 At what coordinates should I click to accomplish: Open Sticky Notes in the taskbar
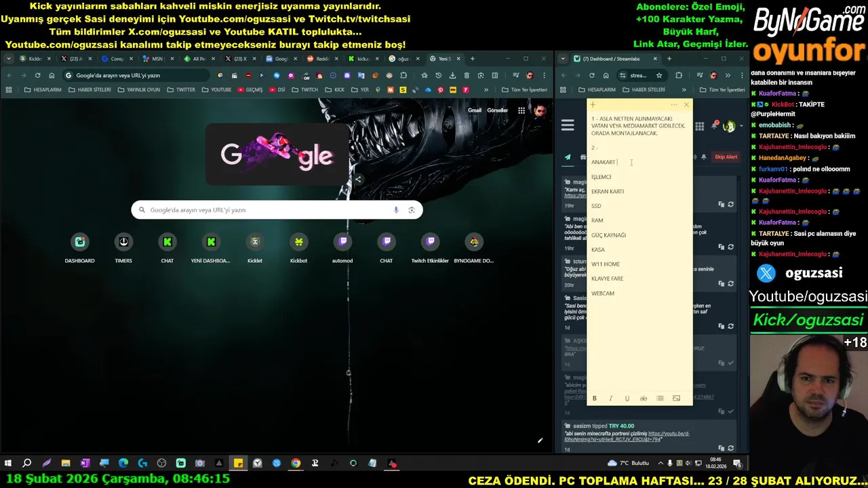(238, 464)
